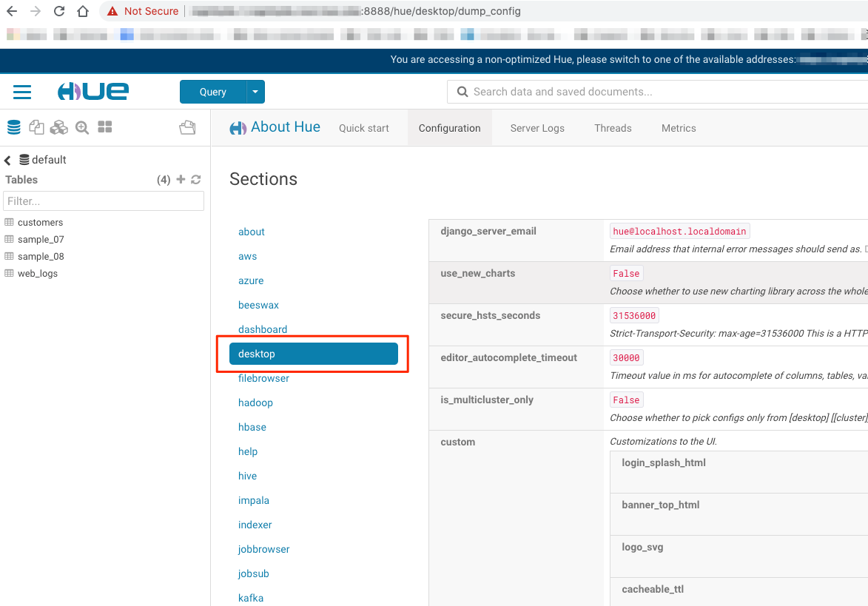Refresh the Tables list
The width and height of the screenshot is (868, 606).
tap(196, 179)
